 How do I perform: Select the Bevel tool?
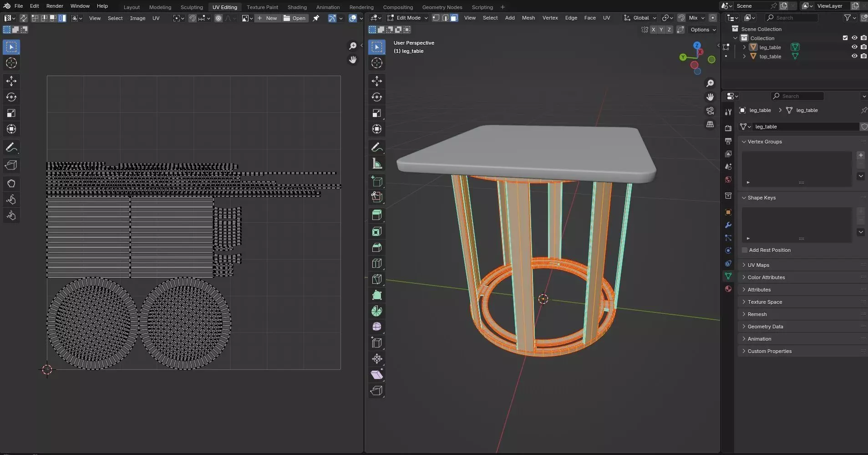[377, 247]
